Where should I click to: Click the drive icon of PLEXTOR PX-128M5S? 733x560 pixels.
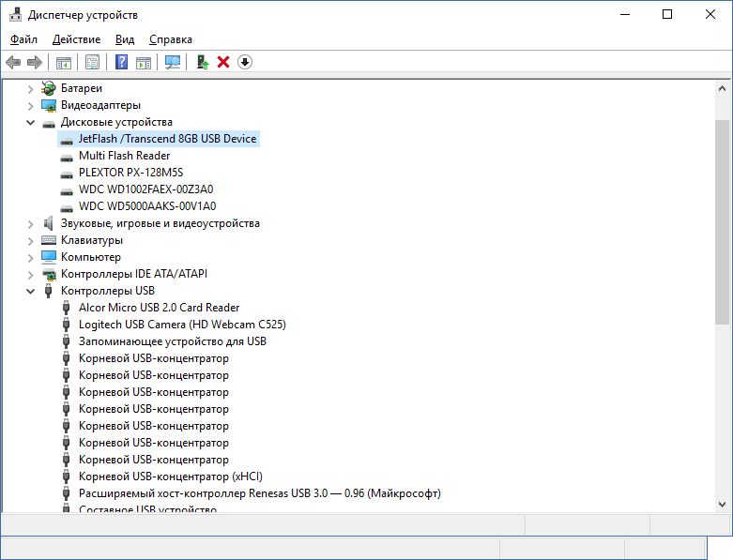[67, 174]
